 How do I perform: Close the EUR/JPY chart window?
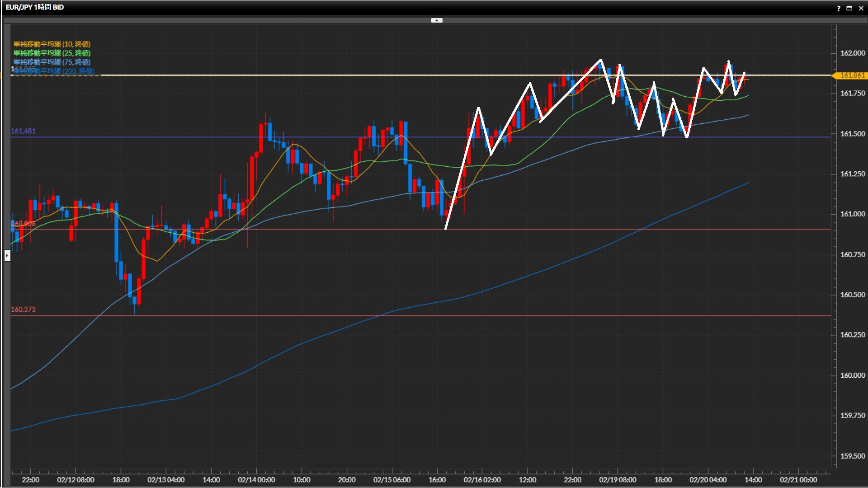coord(861,8)
